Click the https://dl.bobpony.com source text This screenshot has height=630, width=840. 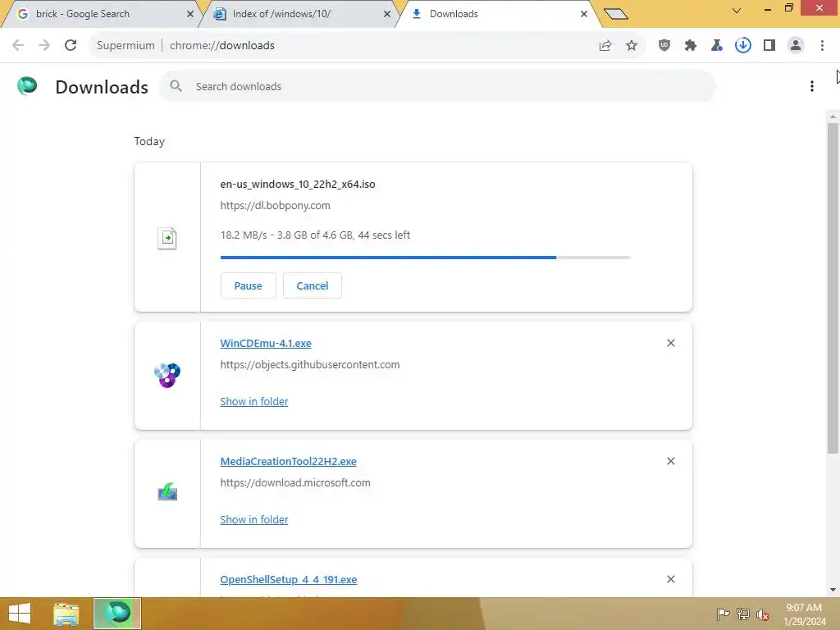(x=276, y=206)
